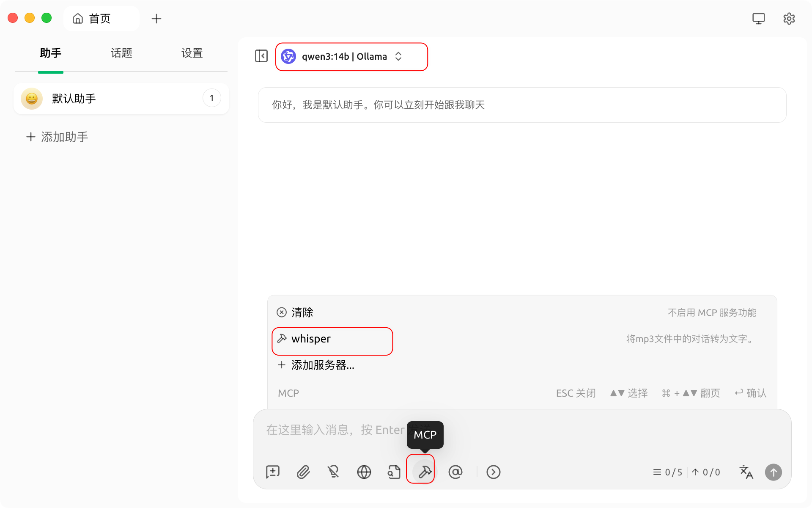Click the new topic icon in input toolbar
The height and width of the screenshot is (508, 812).
coord(273,472)
